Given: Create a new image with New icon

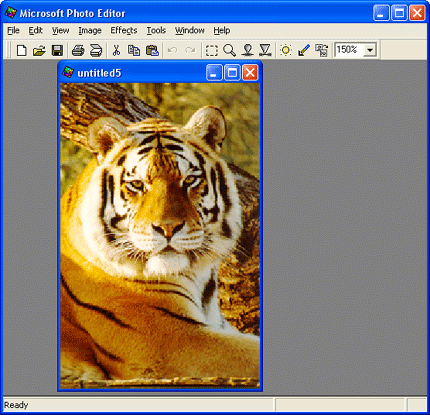Looking at the screenshot, I should coord(22,51).
